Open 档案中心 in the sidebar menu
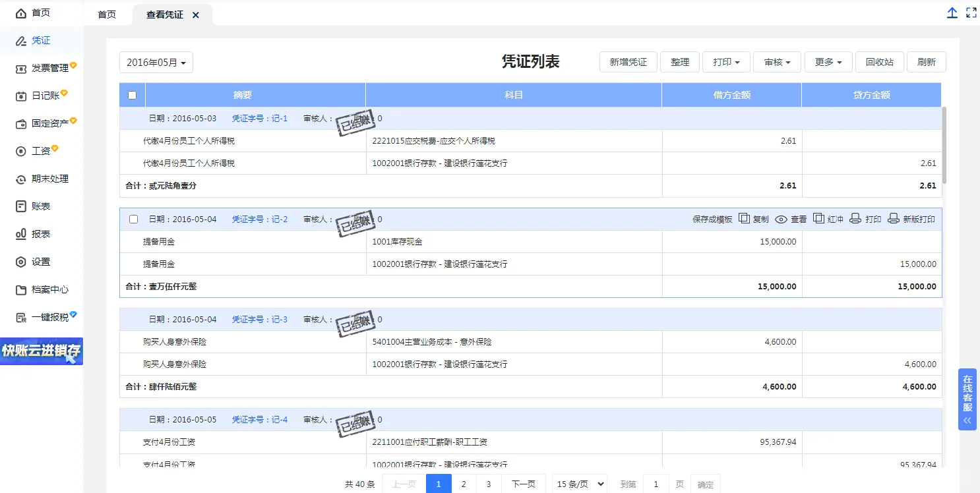 50,289
